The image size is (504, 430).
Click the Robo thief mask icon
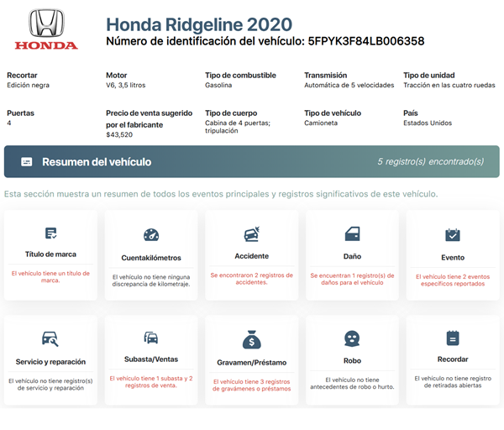[352, 338]
